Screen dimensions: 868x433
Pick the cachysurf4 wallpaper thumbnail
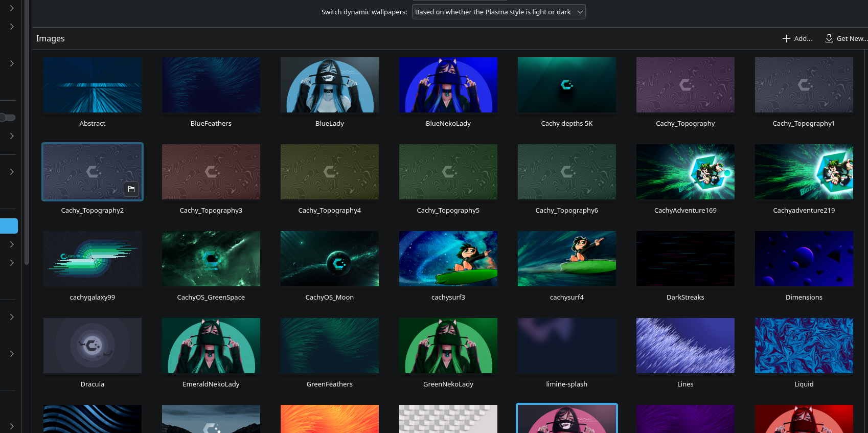[x=567, y=259]
